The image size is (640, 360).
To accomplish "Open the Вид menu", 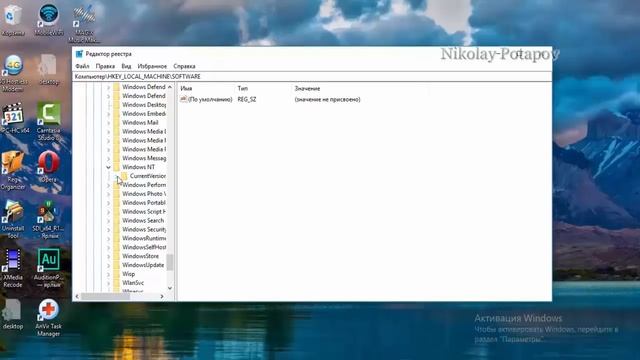I will [127, 66].
